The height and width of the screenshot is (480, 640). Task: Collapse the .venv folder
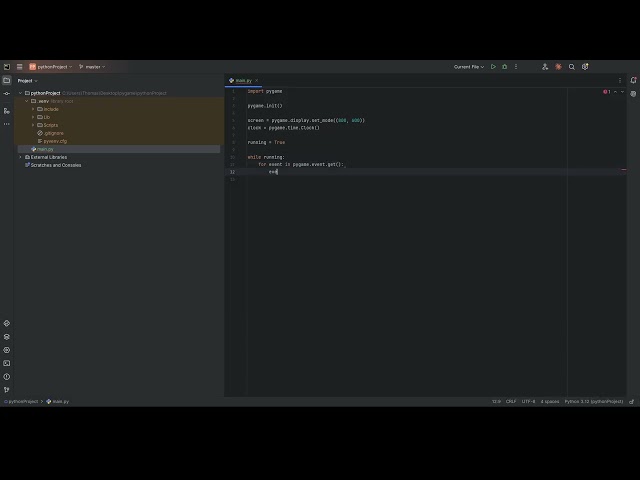(x=27, y=101)
